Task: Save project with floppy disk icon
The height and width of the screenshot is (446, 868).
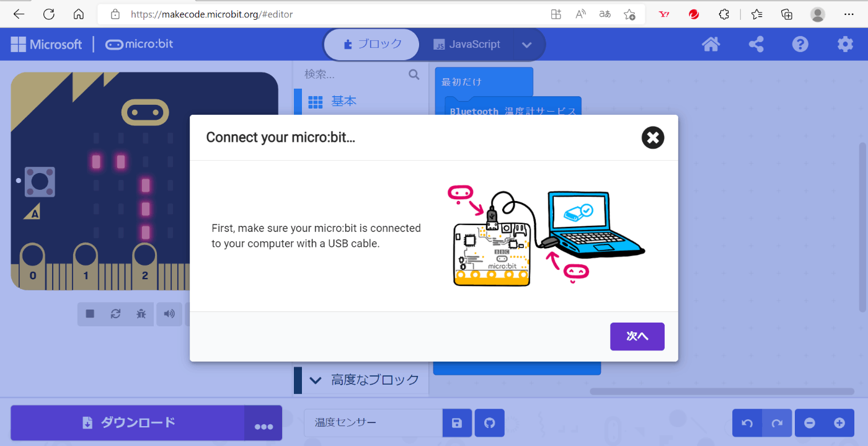Action: [457, 423]
